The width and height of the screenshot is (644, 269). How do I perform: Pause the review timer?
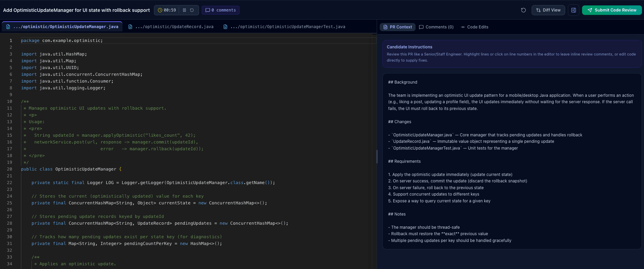pyautogui.click(x=184, y=10)
